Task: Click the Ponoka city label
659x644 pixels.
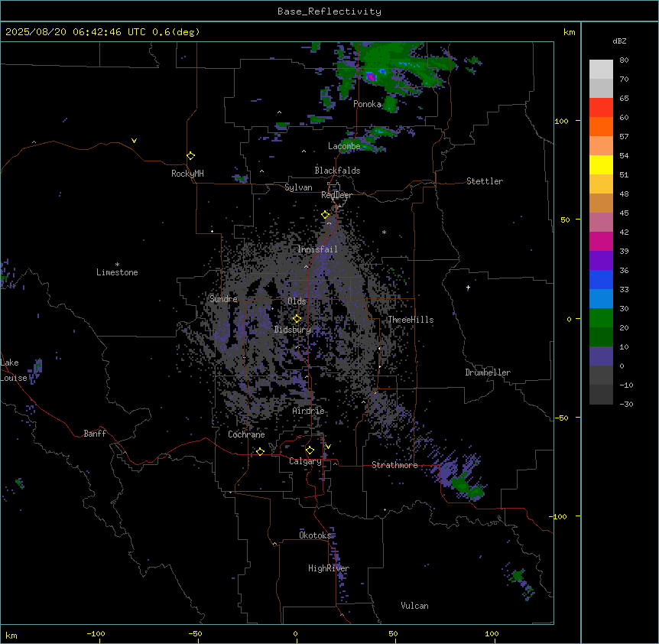Action: pos(367,104)
